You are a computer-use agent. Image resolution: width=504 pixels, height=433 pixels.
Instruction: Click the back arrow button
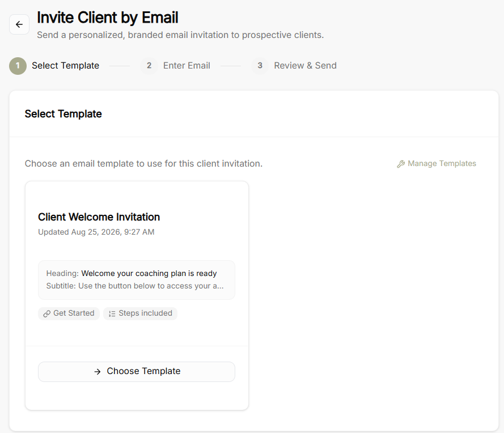pos(19,24)
